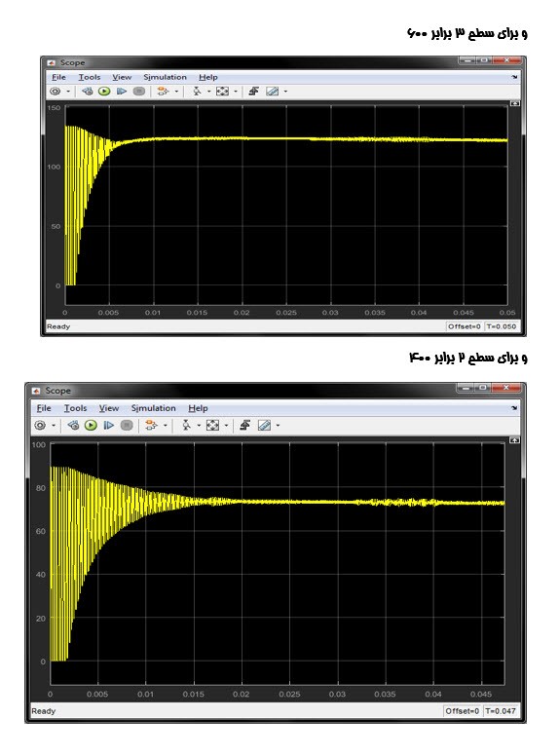559x756 pixels.
Task: Expand measurements dropdown arrow in T=0.050 Scope
Action: tap(285, 92)
